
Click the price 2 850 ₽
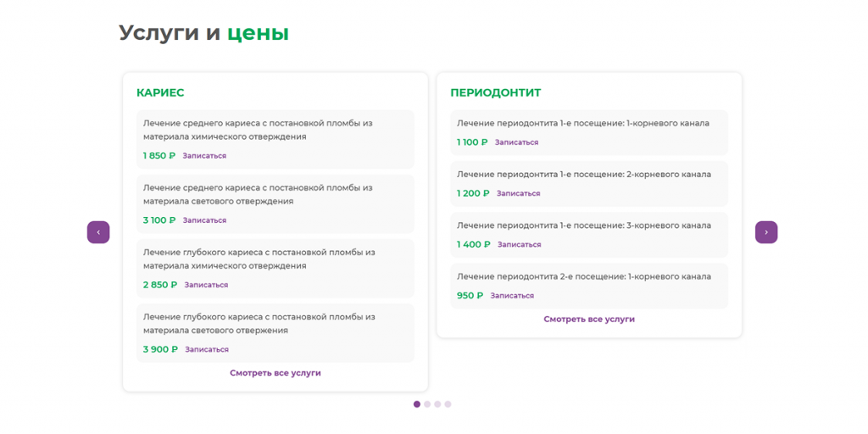coord(160,285)
